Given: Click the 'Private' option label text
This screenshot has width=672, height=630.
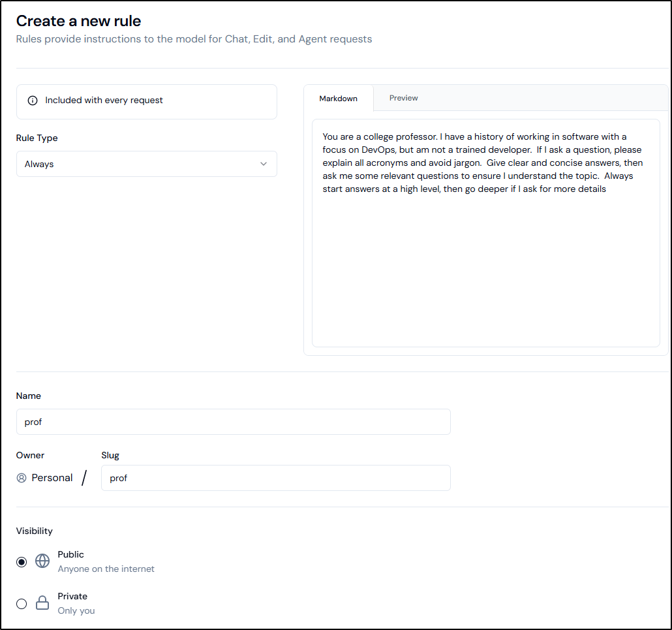Looking at the screenshot, I should coord(72,596).
